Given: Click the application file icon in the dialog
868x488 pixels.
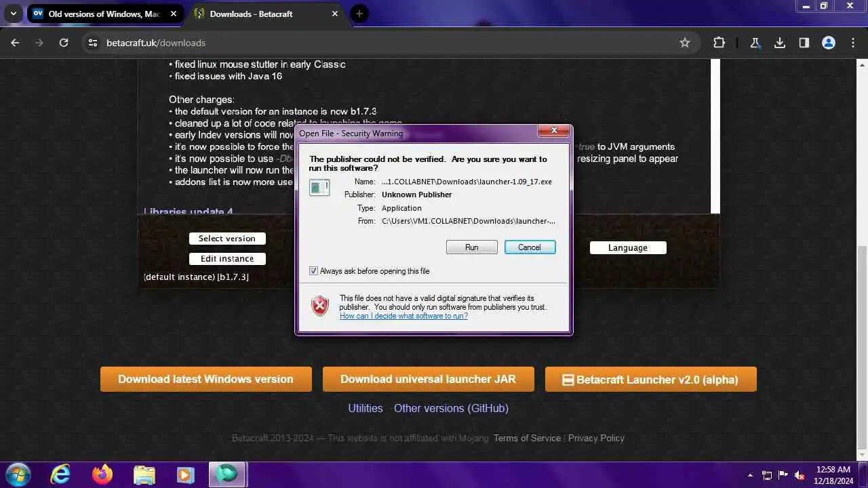Looking at the screenshot, I should 319,187.
